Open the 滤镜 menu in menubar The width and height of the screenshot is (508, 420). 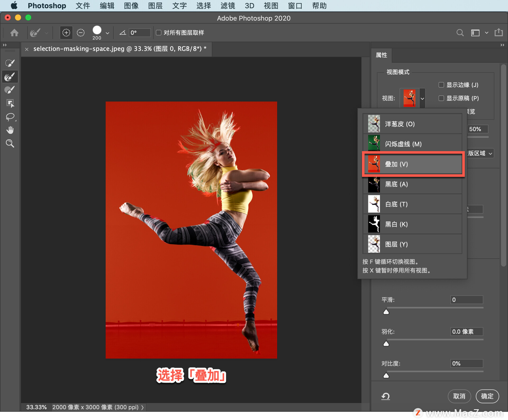pyautogui.click(x=227, y=5)
